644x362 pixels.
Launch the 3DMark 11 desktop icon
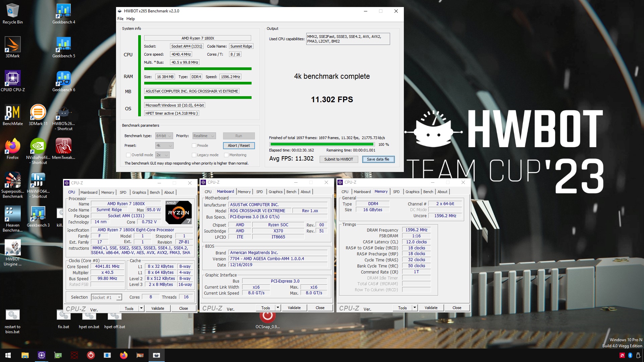point(38,115)
